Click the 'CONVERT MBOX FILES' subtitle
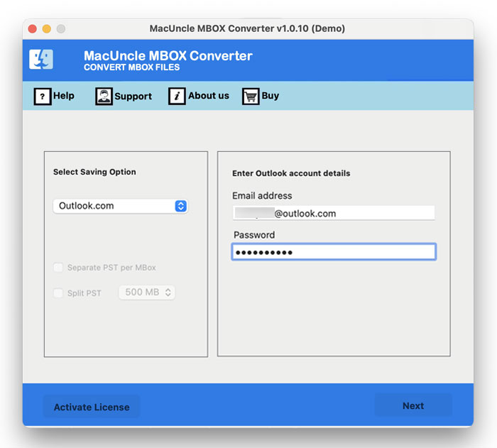Image resolution: width=497 pixels, height=448 pixels. (x=131, y=67)
